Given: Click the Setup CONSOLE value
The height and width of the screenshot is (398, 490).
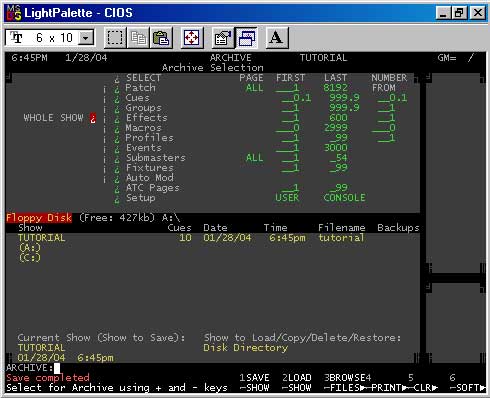Looking at the screenshot, I should [344, 198].
